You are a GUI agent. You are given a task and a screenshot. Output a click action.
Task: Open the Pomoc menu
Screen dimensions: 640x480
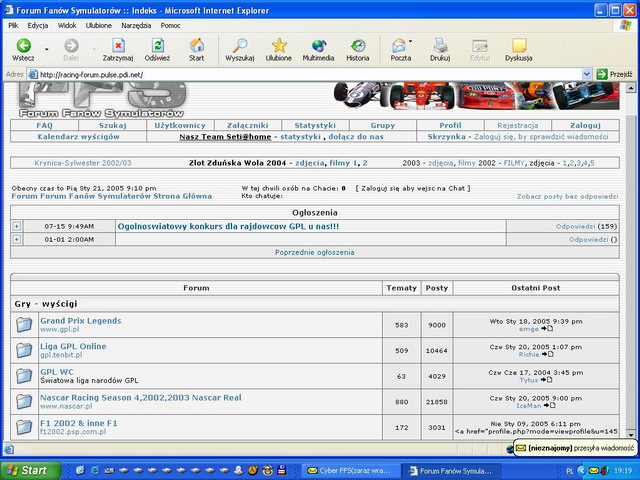(170, 25)
